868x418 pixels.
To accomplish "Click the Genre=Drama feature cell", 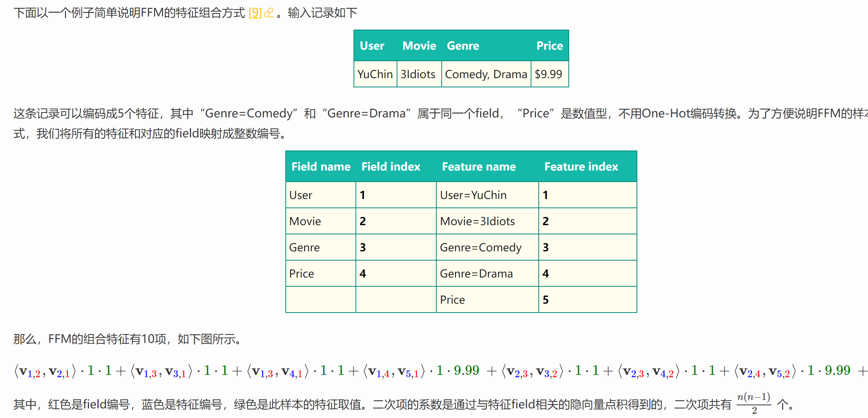I will (x=488, y=273).
